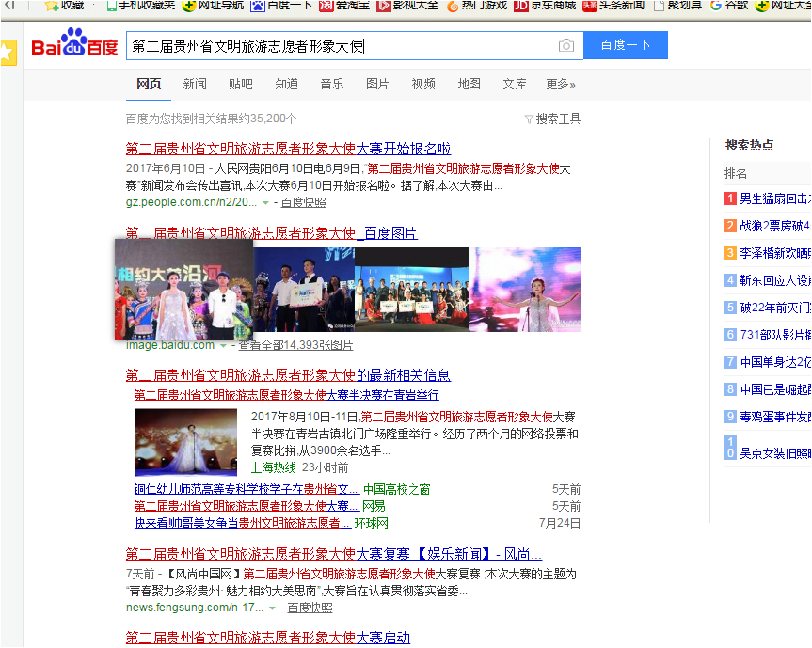This screenshot has height=648, width=812.
Task: Expand the 更多» tab menu
Action: (x=561, y=84)
